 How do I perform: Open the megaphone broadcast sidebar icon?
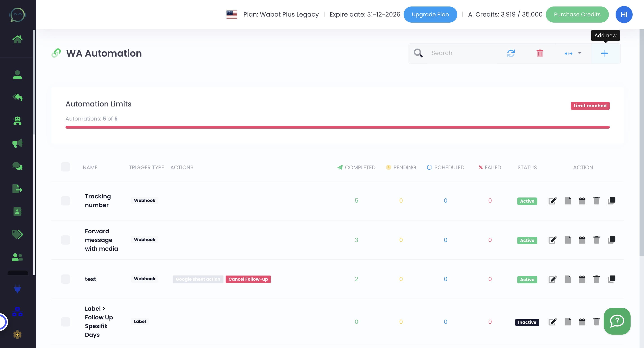[17, 143]
